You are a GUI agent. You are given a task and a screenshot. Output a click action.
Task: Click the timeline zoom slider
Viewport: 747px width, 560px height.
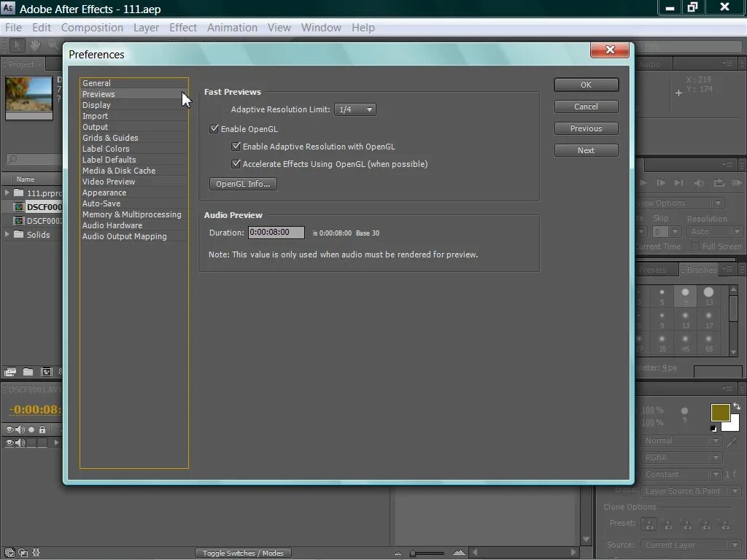426,553
